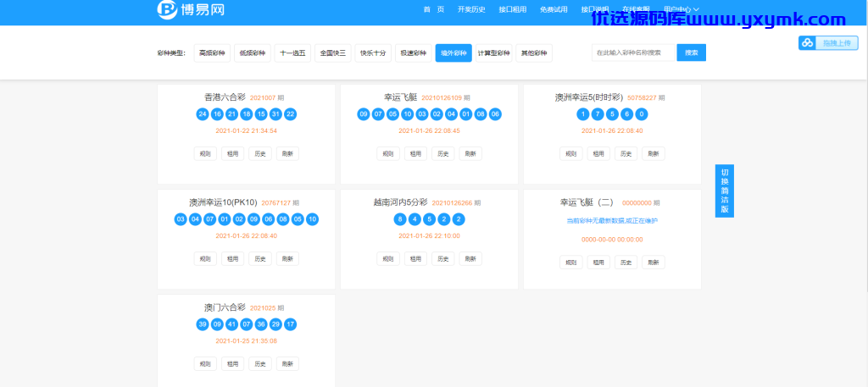Click 刷新 on the 澳门六合彩 card
Viewport: 868px width, 387px height.
tap(288, 364)
